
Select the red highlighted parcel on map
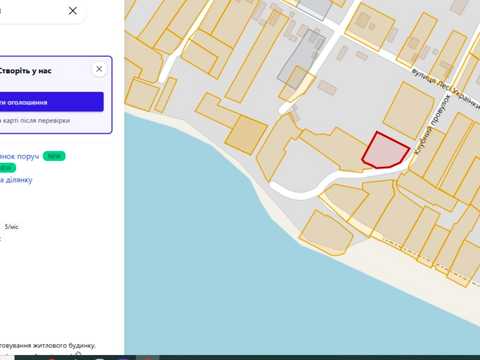click(x=386, y=151)
